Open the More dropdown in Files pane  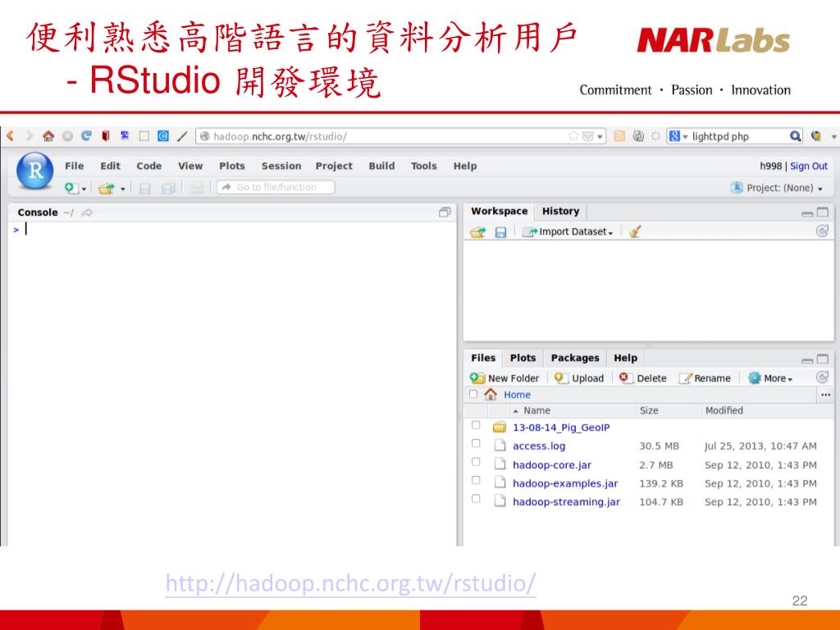point(770,378)
